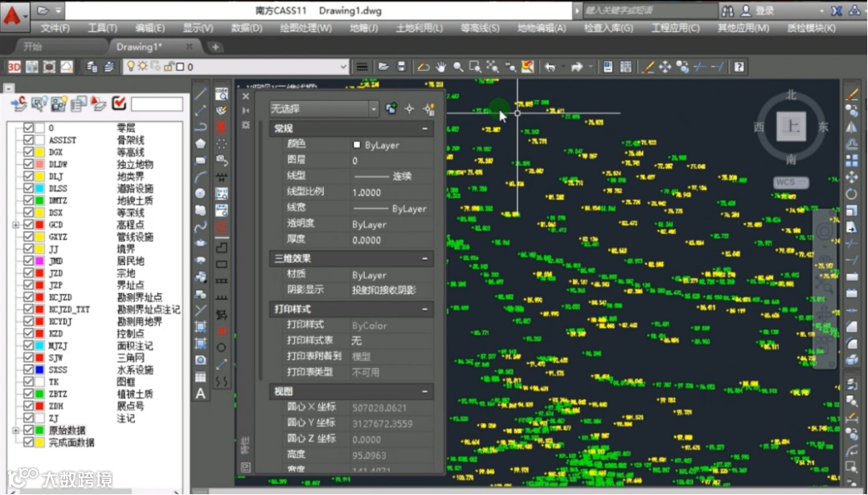Click the 线型比例 value 1.0000

pos(391,193)
